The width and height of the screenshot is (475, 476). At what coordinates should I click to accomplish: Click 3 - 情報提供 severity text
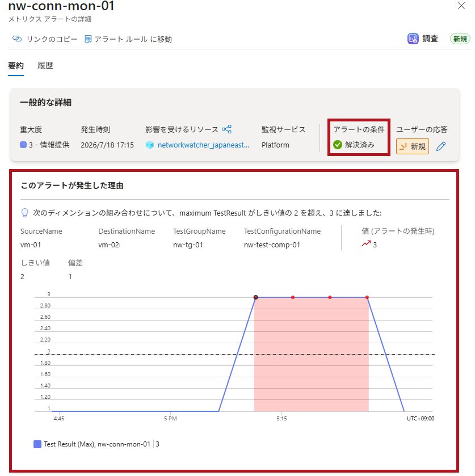49,145
